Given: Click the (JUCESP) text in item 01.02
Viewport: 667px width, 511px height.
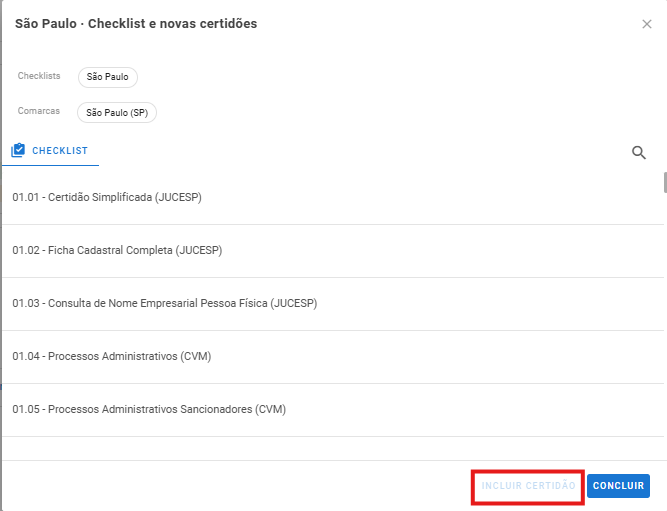Looking at the screenshot, I should 199,251.
